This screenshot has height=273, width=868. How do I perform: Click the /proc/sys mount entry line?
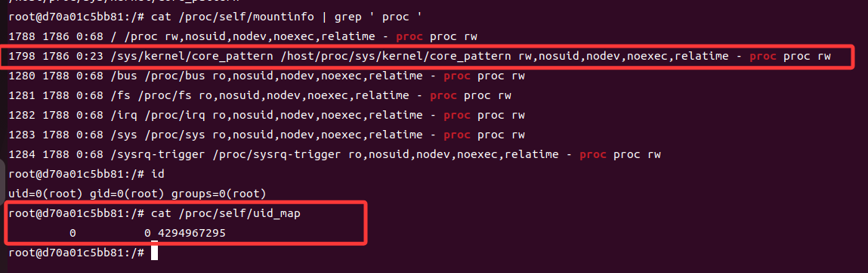pyautogui.click(x=267, y=135)
